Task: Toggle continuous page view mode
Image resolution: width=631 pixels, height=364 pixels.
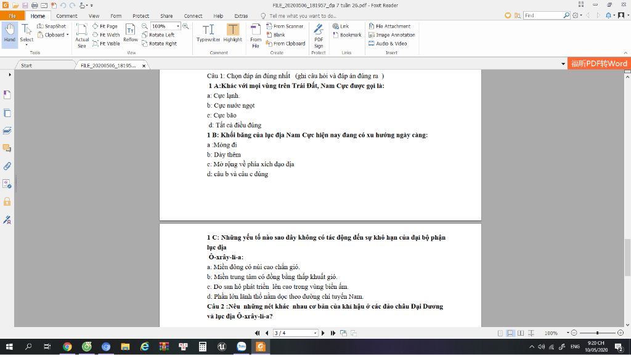Action: 510,333
